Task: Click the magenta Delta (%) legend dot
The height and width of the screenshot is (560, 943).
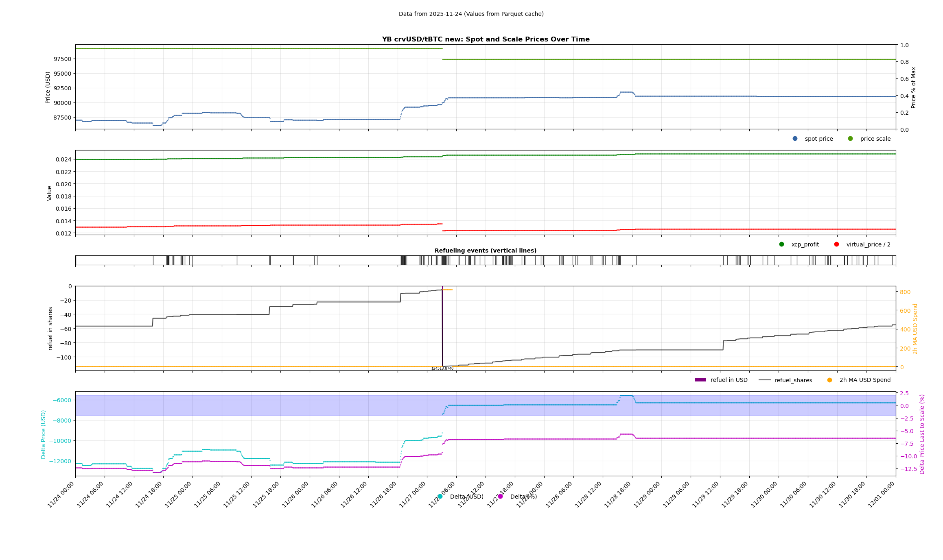Action: coord(500,497)
